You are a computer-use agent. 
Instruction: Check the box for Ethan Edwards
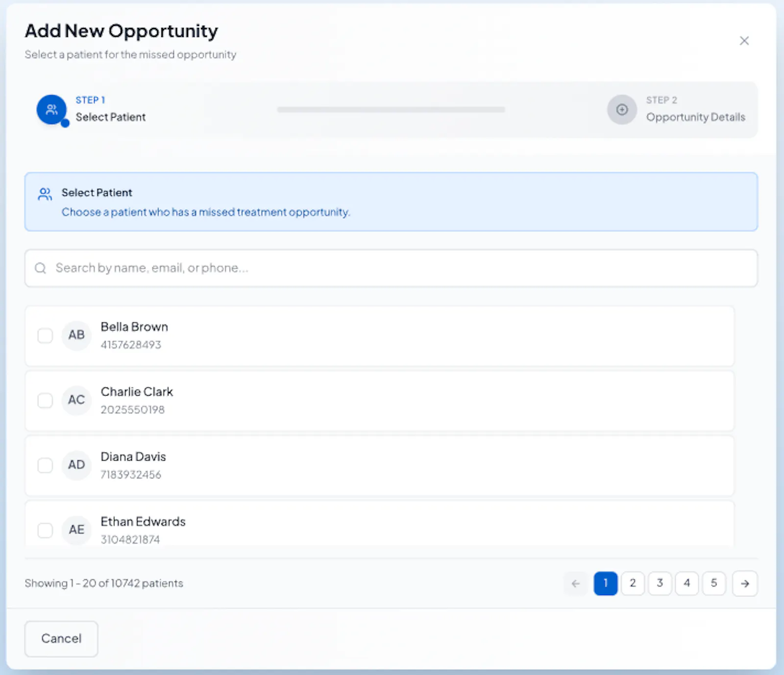pos(45,530)
